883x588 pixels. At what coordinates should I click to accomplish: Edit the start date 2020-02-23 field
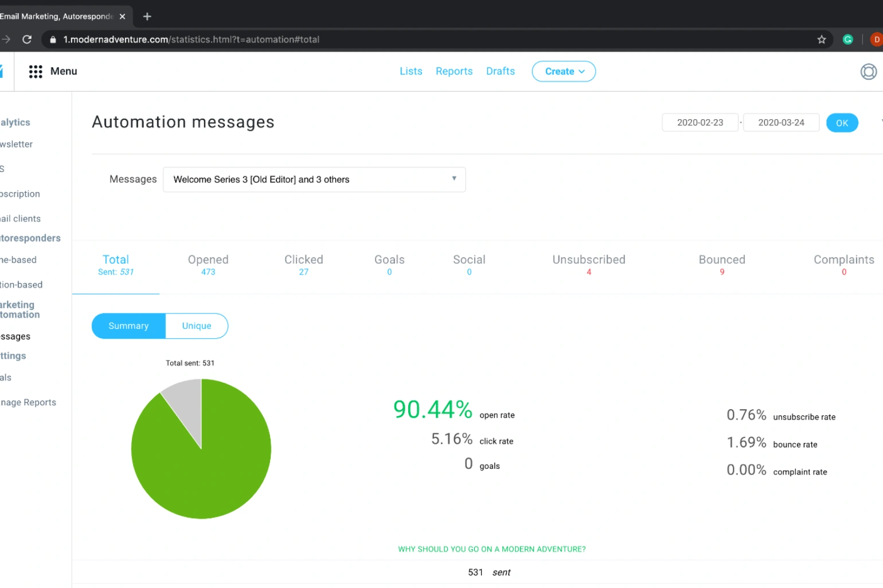[700, 123]
